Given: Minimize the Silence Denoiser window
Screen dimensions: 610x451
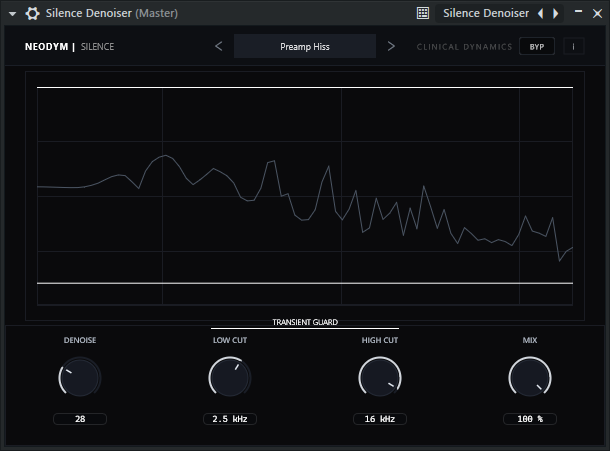Looking at the screenshot, I should 578,12.
